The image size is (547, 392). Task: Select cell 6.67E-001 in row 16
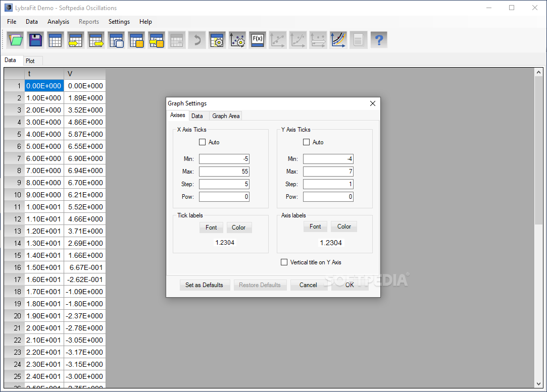pos(85,267)
